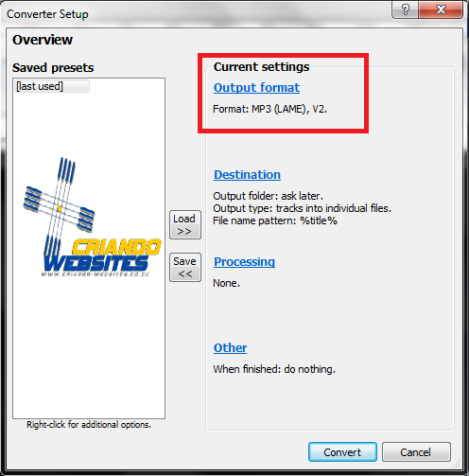Open the Destination settings link
The height and width of the screenshot is (476, 469).
click(247, 174)
